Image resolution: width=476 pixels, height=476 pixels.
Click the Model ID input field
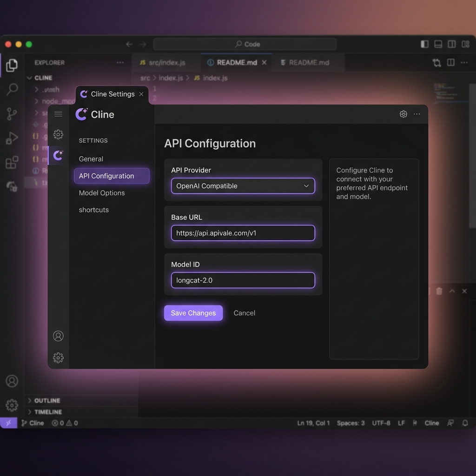pyautogui.click(x=243, y=280)
